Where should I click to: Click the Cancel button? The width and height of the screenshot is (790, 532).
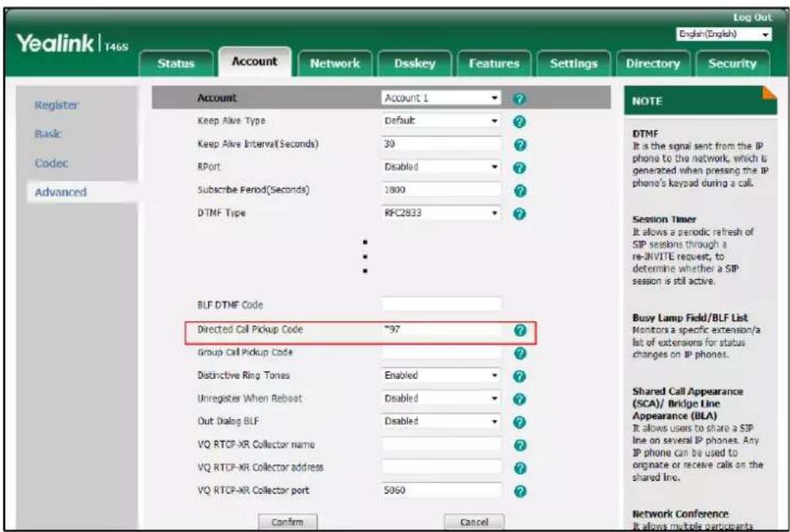tap(474, 522)
